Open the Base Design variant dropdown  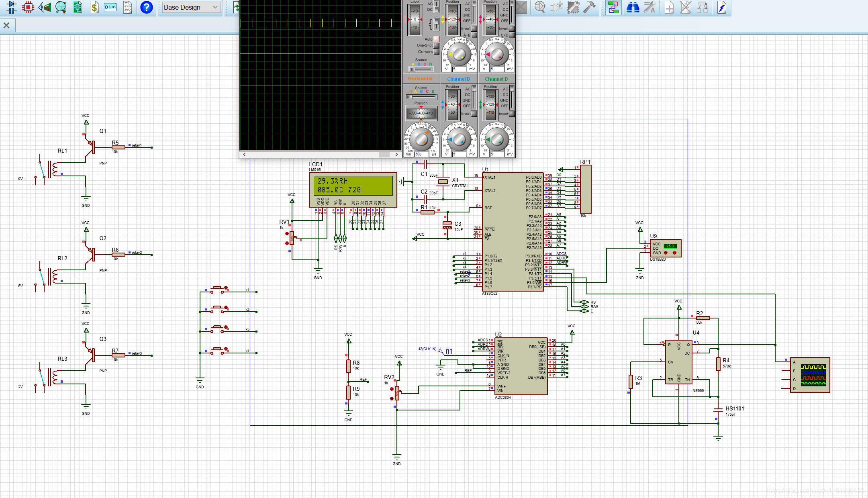[x=191, y=7]
